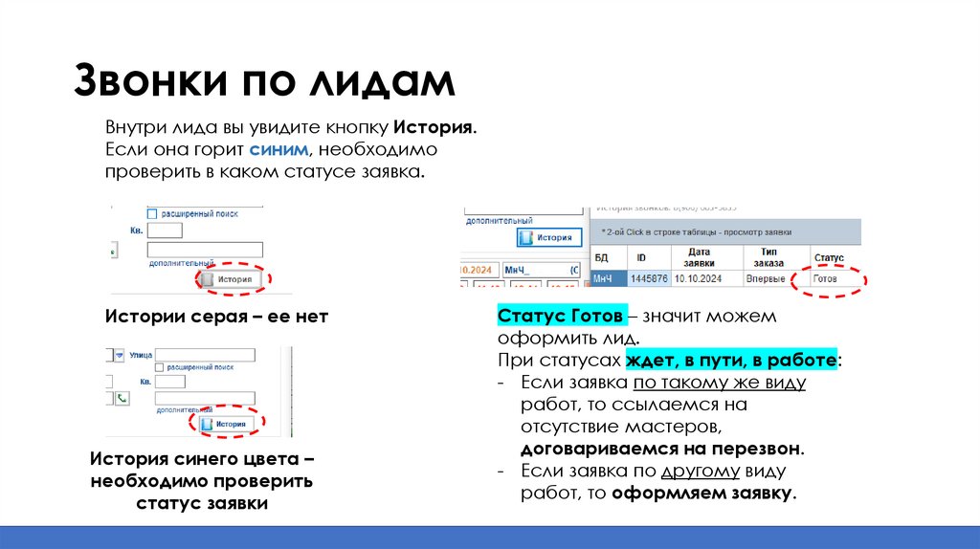This screenshot has height=549, width=980.
Task: Click the МнЧ_ field below blue История
Action: tap(542, 270)
